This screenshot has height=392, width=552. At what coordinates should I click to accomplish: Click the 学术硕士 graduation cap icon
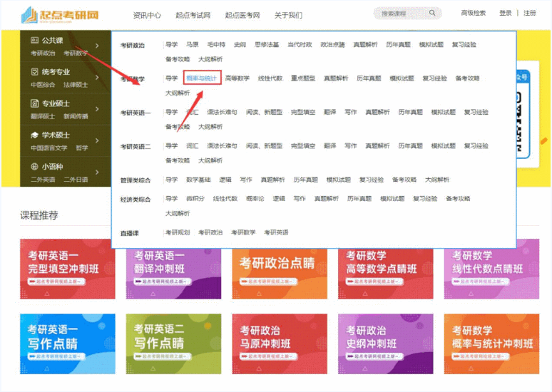pyautogui.click(x=34, y=135)
